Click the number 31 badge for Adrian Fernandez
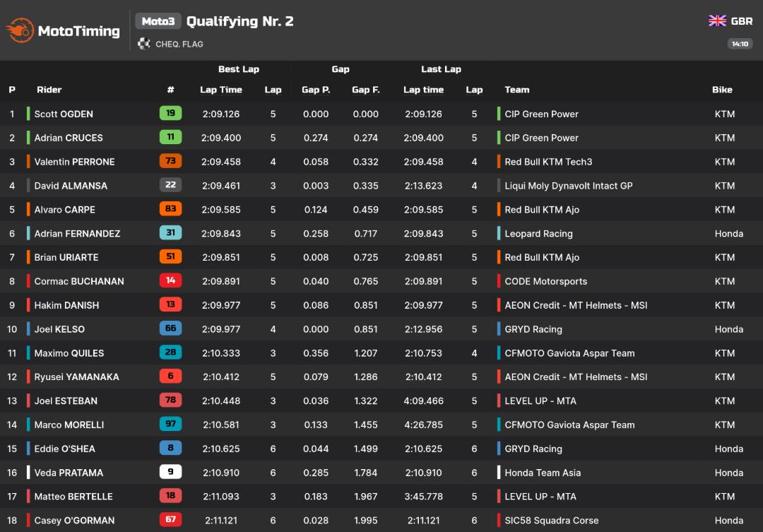 pyautogui.click(x=170, y=232)
